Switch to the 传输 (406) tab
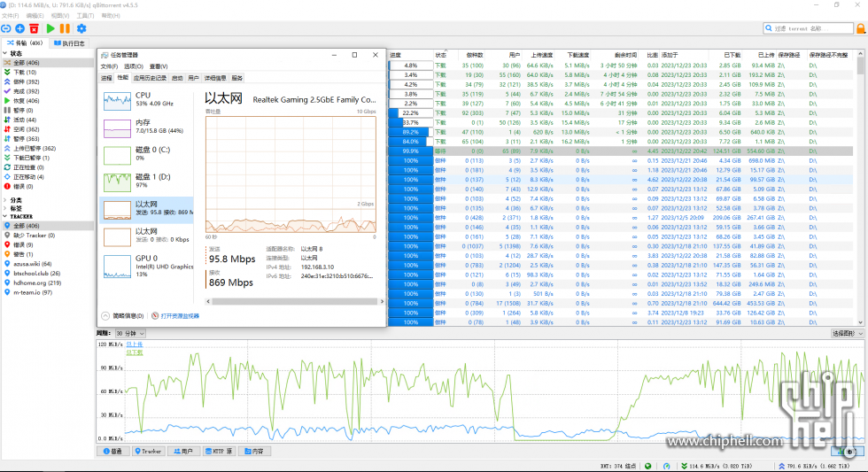Screen dimensions: 868x472 point(25,43)
